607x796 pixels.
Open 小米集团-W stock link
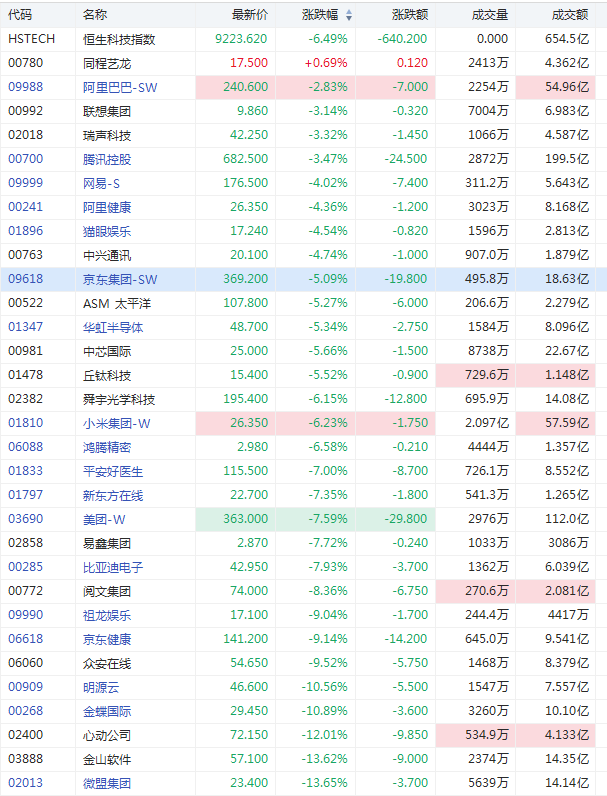(x=117, y=423)
